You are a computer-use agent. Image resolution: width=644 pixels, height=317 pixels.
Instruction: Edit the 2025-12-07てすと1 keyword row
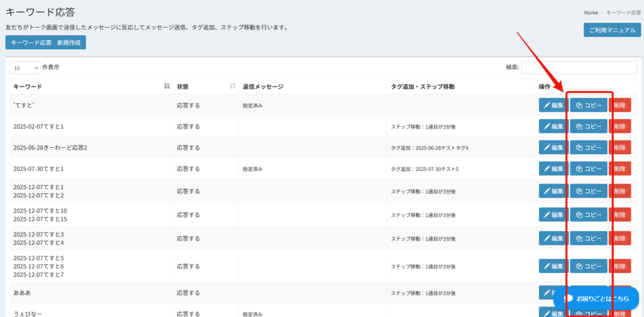click(553, 191)
